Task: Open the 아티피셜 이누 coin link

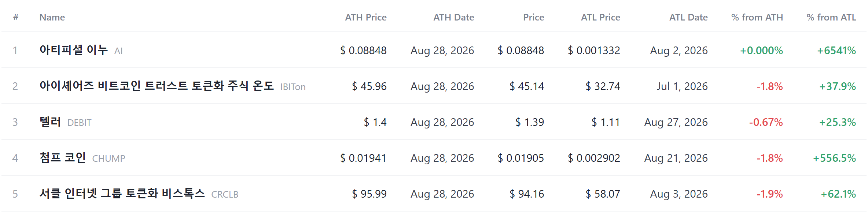Action: click(x=74, y=50)
